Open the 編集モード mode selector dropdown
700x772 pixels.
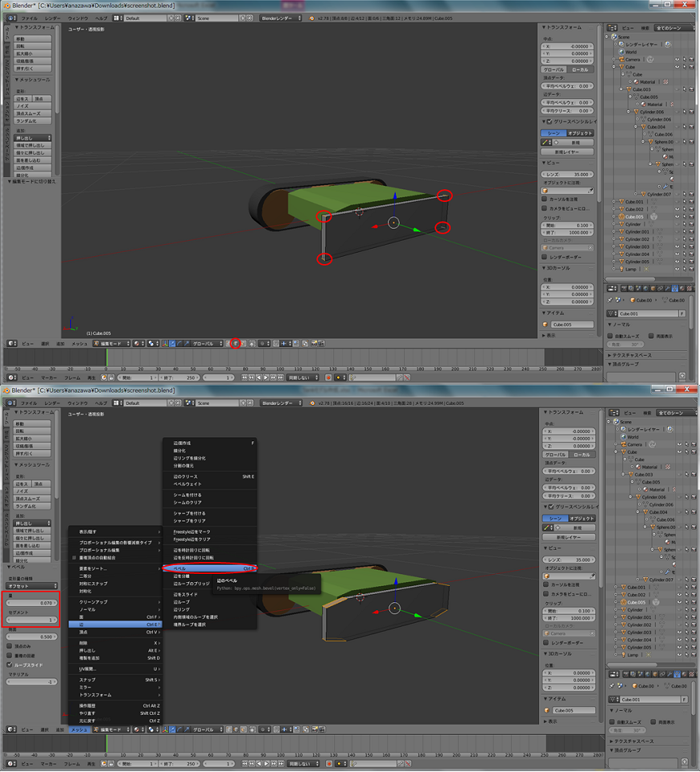[109, 343]
